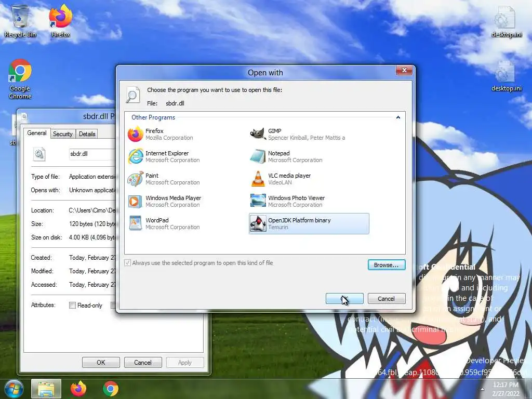The width and height of the screenshot is (532, 399).
Task: Open the Windows Start button
Action: [14, 389]
